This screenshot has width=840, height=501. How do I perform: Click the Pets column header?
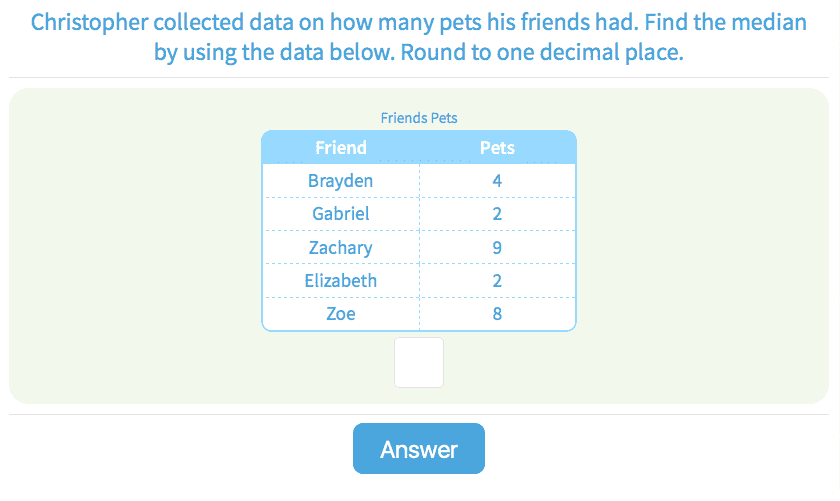[x=497, y=148]
